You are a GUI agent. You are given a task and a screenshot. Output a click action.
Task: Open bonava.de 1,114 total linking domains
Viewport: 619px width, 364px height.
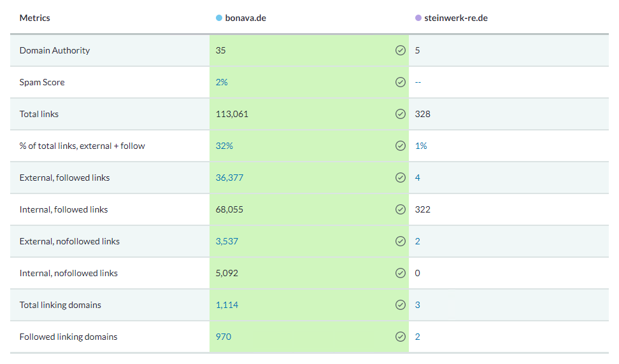point(227,305)
